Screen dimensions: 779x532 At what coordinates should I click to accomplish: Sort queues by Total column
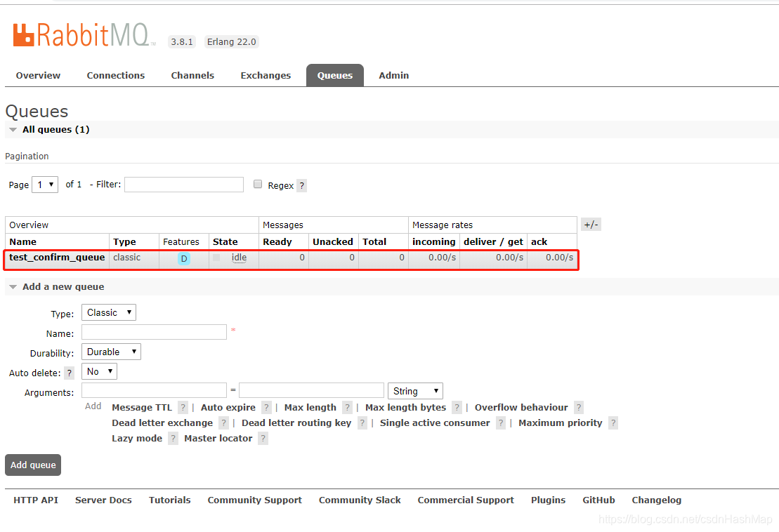click(374, 241)
